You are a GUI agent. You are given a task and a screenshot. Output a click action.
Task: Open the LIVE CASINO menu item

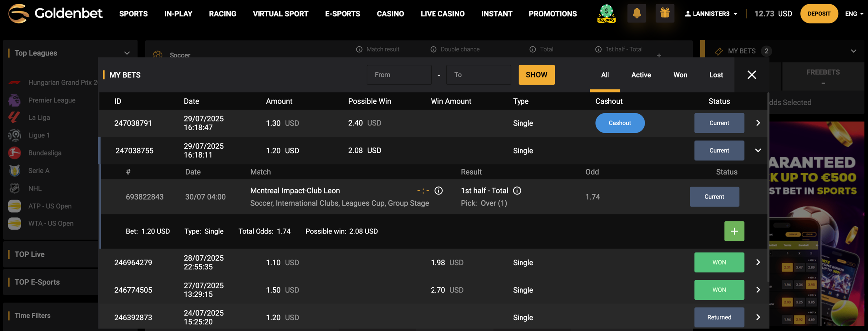[x=442, y=14]
